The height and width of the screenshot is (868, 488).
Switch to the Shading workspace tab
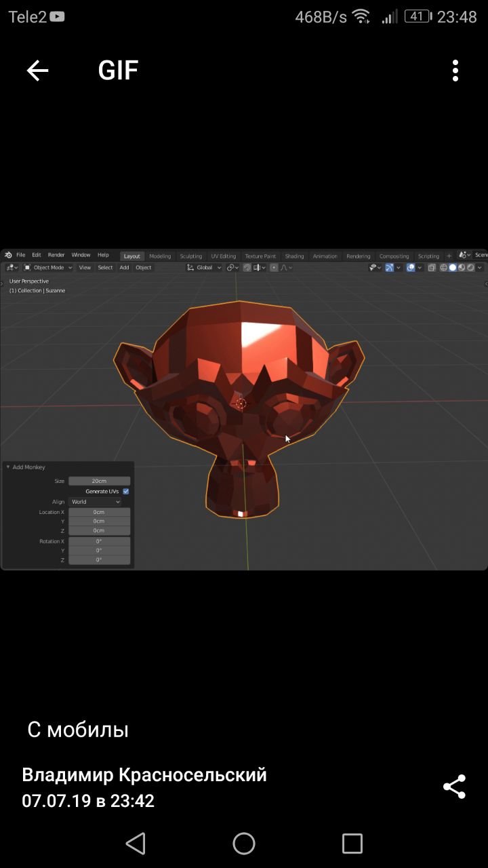(294, 256)
